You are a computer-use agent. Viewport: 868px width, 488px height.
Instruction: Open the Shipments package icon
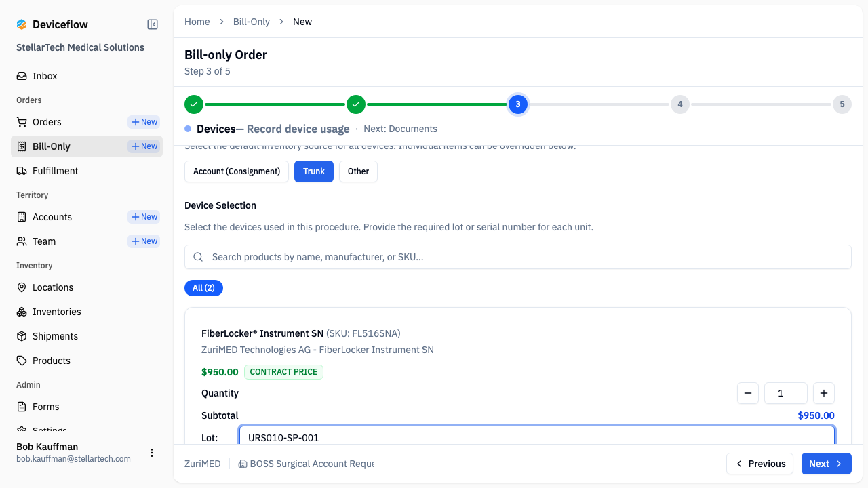[x=22, y=336]
